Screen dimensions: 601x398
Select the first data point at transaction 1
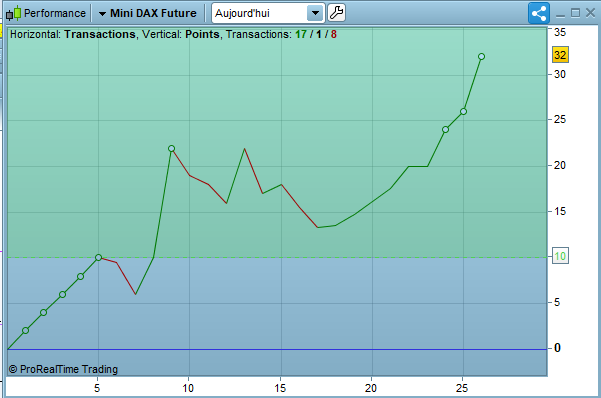point(25,331)
